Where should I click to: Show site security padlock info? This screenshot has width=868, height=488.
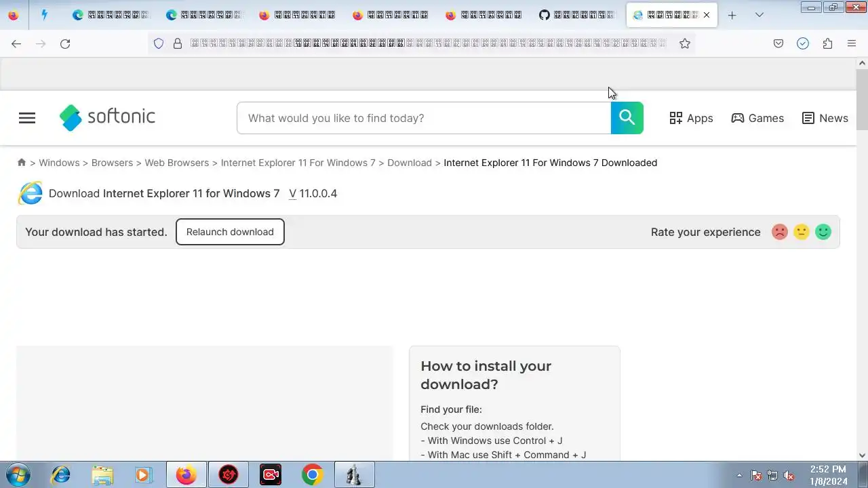[178, 43]
